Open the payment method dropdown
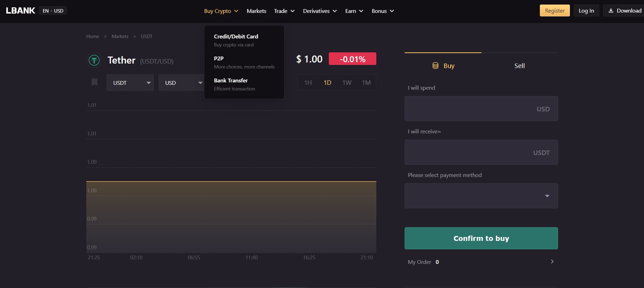 point(481,196)
